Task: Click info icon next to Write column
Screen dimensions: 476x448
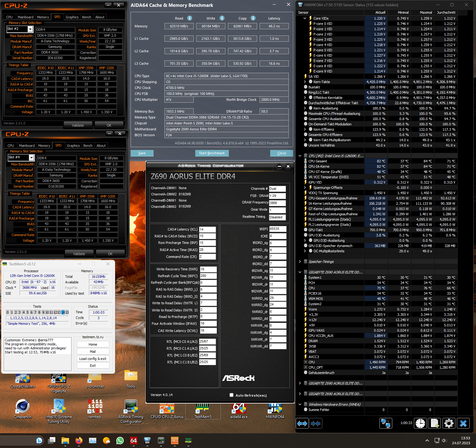Action: tap(222, 18)
